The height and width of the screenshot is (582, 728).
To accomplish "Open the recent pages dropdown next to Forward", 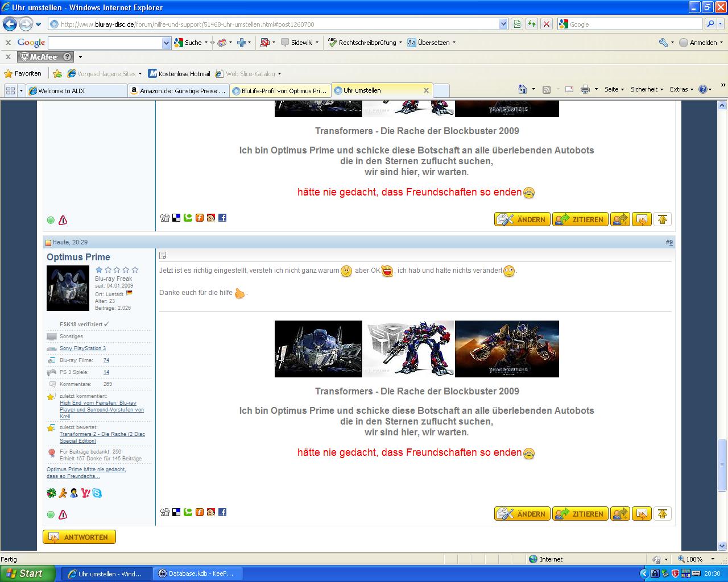I will [38, 24].
